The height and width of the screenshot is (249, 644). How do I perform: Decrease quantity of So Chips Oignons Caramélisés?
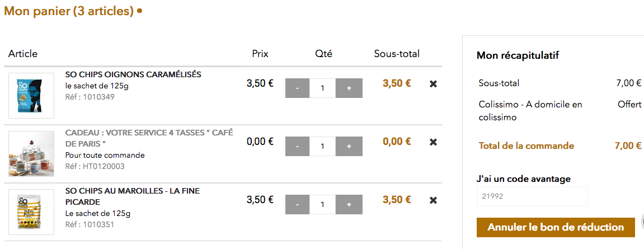tap(298, 88)
